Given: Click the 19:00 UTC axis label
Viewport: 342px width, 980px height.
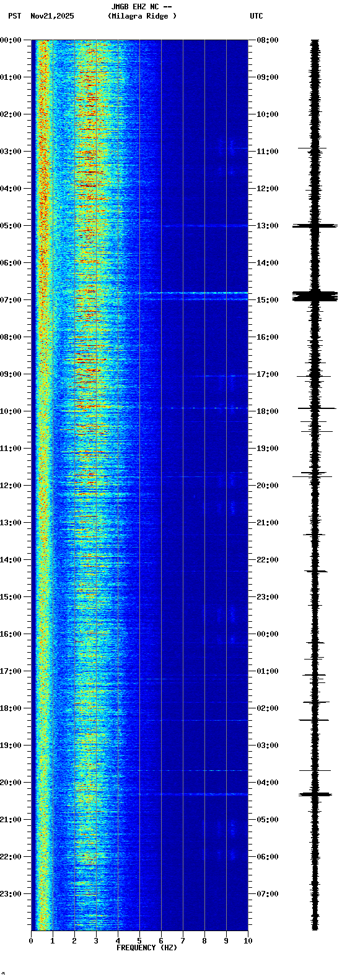Looking at the screenshot, I should [268, 449].
